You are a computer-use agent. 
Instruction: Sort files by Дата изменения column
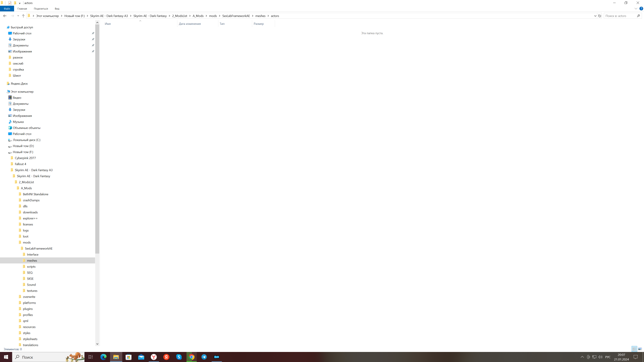[190, 24]
